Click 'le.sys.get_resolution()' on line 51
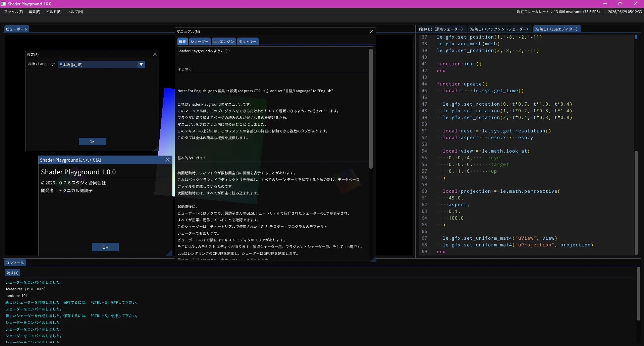 (x=517, y=131)
